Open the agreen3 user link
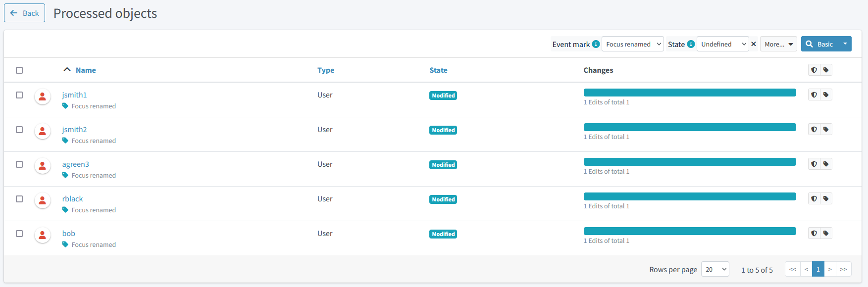 click(75, 164)
